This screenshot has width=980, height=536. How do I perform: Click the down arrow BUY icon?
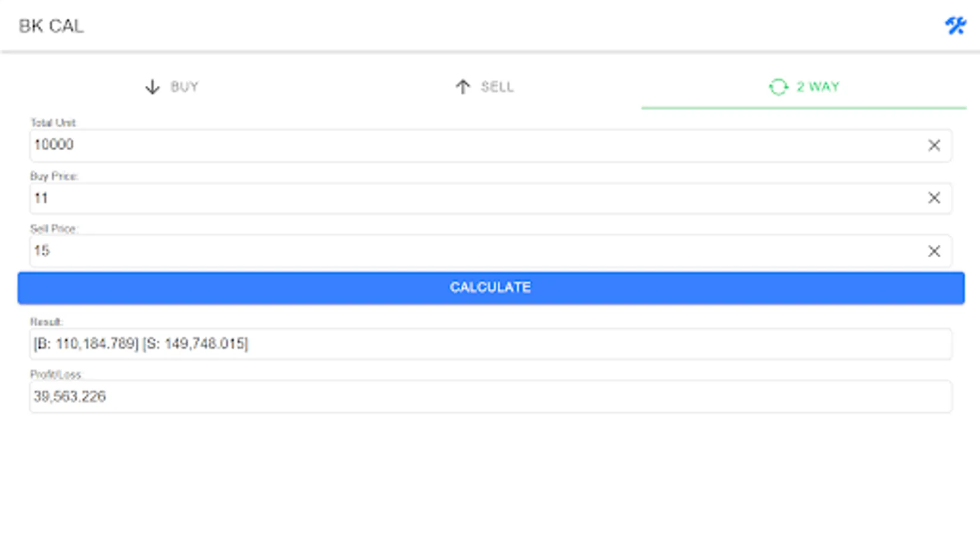click(x=152, y=87)
